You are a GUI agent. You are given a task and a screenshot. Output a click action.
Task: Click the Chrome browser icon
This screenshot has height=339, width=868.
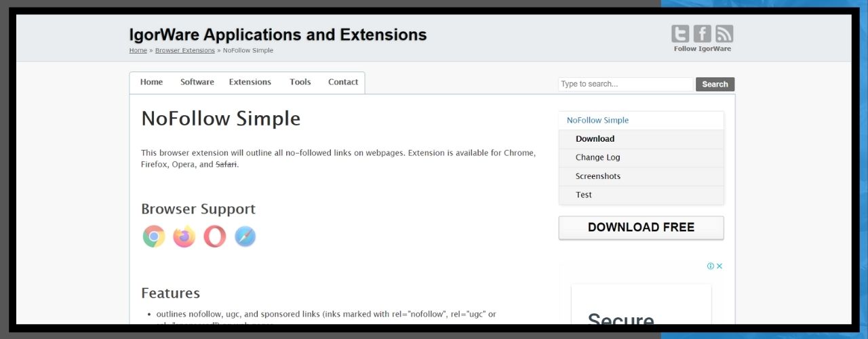coord(154,237)
